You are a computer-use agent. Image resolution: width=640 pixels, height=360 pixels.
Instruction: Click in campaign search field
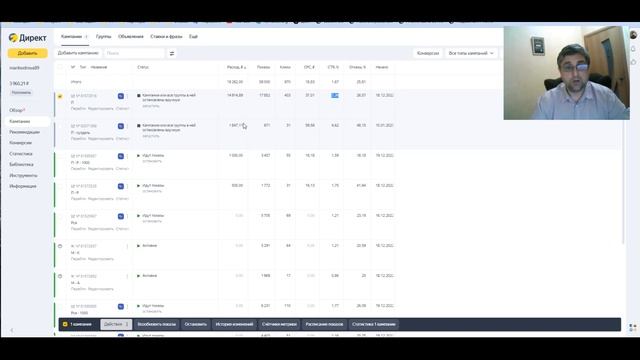(134, 53)
